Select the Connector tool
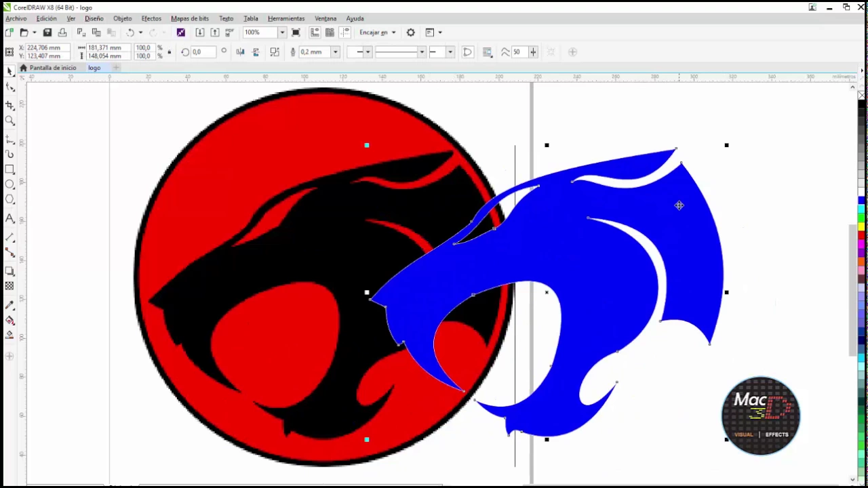Image resolution: width=868 pixels, height=488 pixels. coord(9,252)
